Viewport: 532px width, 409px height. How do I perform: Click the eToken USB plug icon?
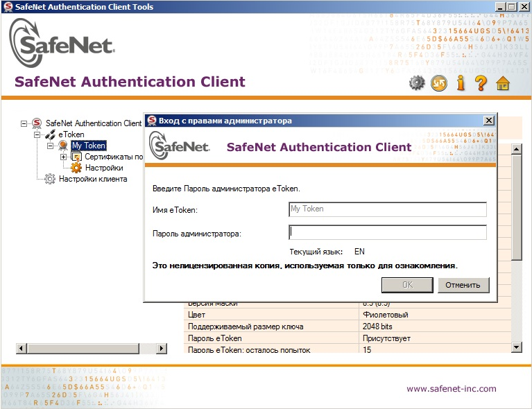click(x=50, y=134)
